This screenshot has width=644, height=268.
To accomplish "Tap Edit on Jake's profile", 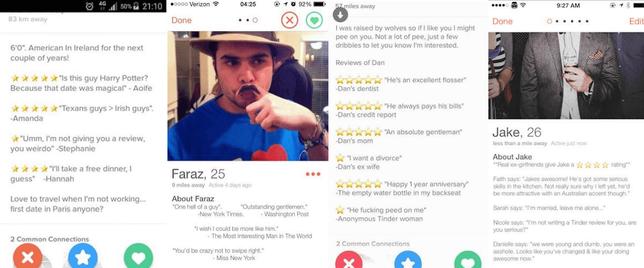I will tap(636, 21).
